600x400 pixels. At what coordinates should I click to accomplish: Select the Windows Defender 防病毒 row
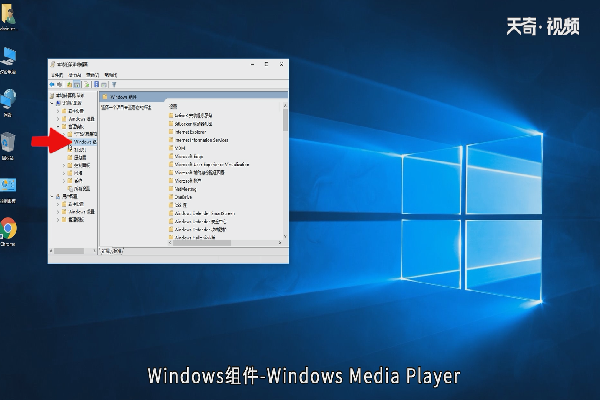(197, 229)
